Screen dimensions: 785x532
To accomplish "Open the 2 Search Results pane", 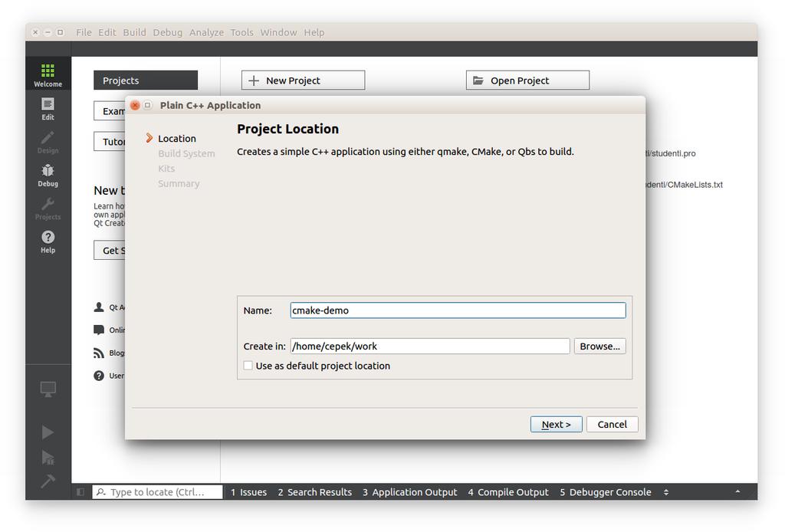I will pyautogui.click(x=315, y=492).
